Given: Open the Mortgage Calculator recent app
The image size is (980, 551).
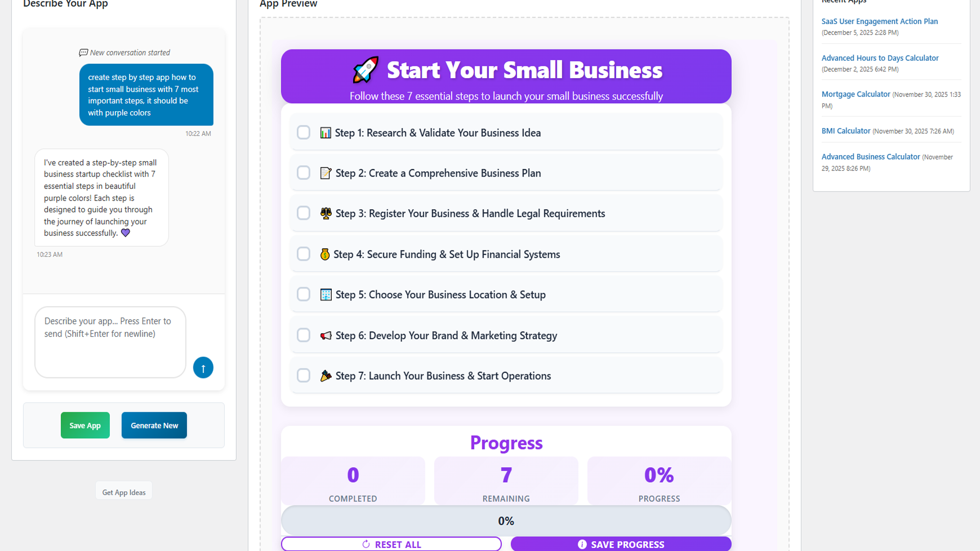Looking at the screenshot, I should (x=855, y=94).
